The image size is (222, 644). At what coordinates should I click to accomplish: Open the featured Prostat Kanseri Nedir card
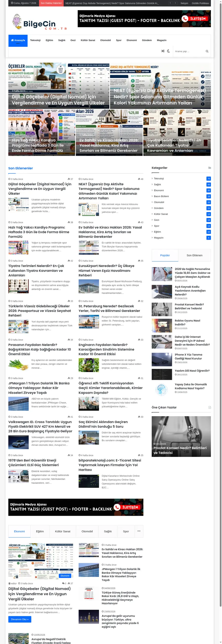coord(181,436)
